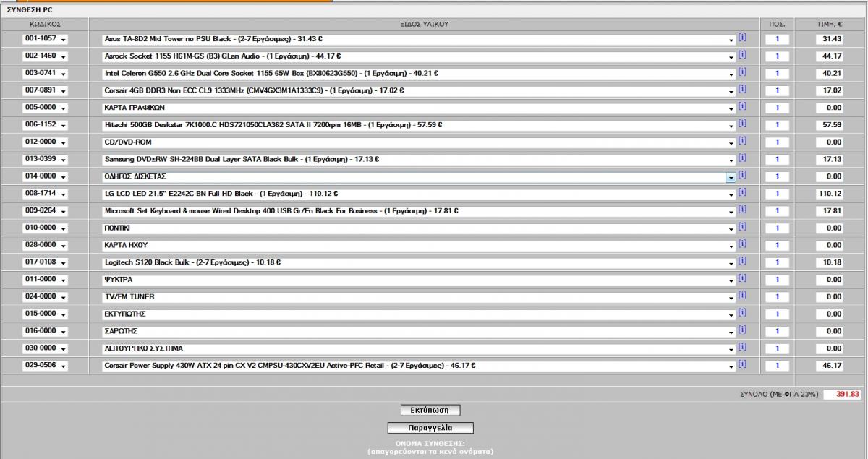The width and height of the screenshot is (868, 459).
Task: Click quantity field in Corsair Power Supply row
Action: pos(778,366)
